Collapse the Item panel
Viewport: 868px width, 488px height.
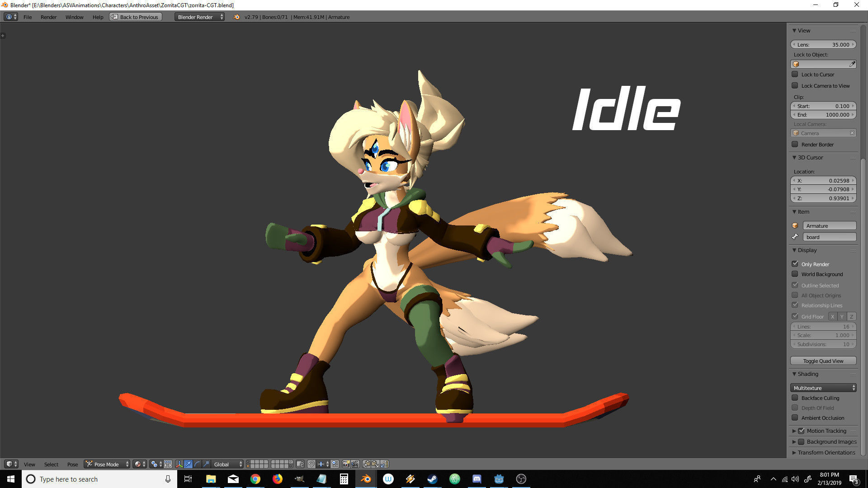(x=794, y=211)
